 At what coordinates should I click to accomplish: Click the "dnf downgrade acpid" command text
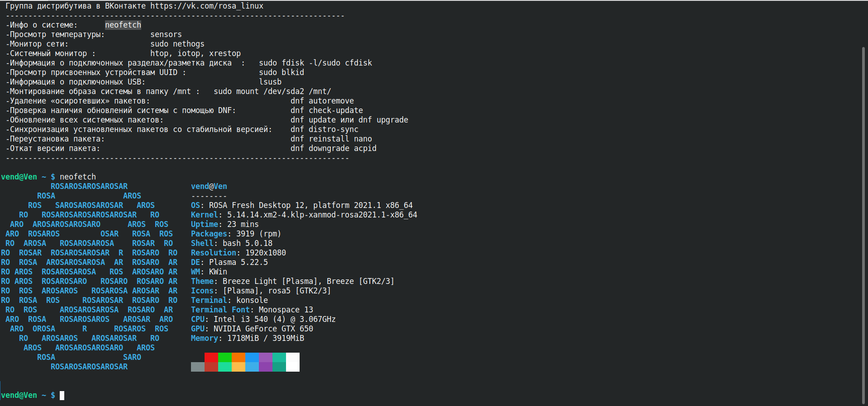[334, 148]
